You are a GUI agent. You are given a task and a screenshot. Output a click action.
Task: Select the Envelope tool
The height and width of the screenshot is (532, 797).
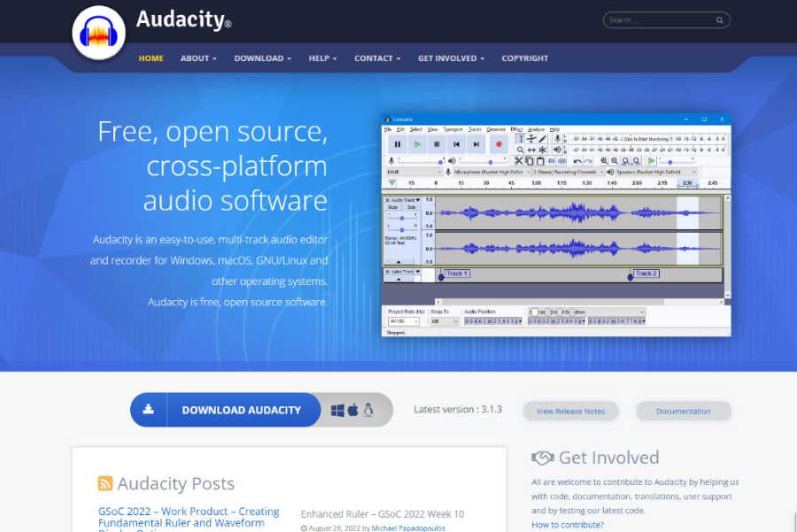point(531,139)
